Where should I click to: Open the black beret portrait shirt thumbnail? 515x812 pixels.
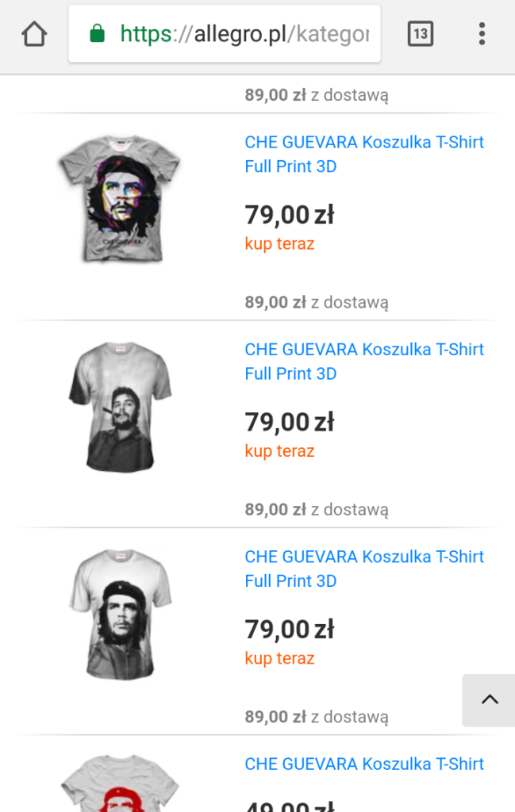[120, 615]
